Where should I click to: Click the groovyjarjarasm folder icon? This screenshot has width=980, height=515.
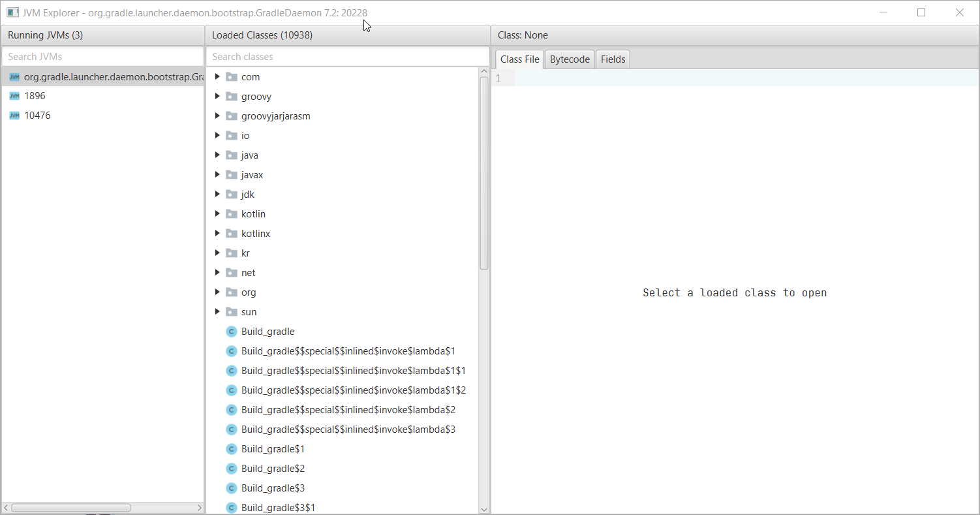point(231,116)
